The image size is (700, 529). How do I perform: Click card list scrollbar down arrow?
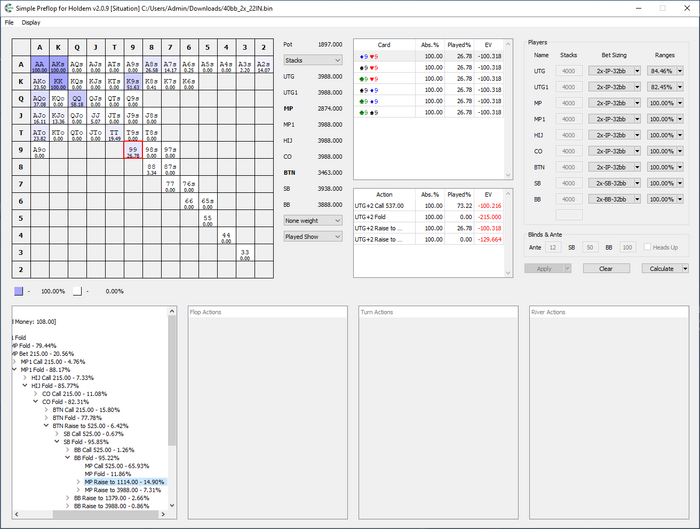[508, 175]
